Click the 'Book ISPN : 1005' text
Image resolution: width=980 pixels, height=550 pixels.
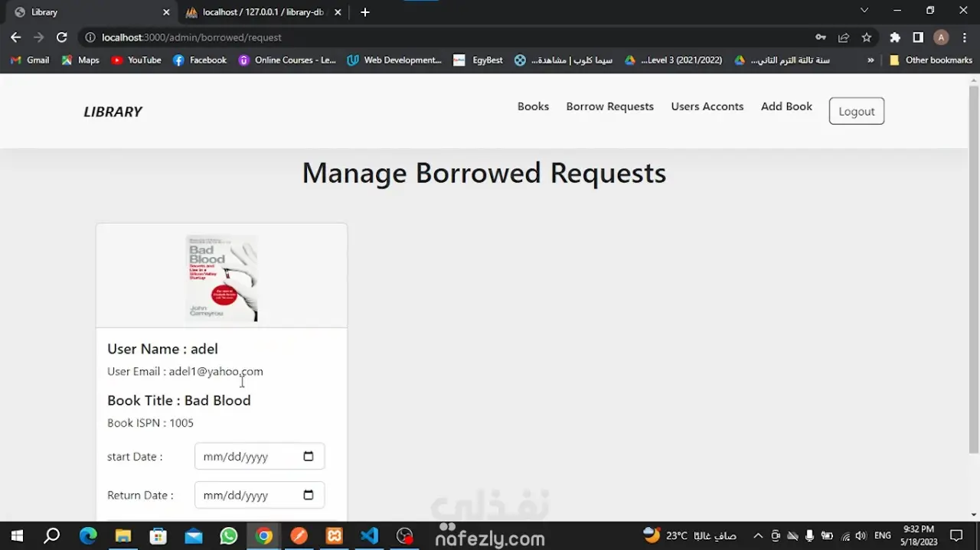(x=150, y=423)
